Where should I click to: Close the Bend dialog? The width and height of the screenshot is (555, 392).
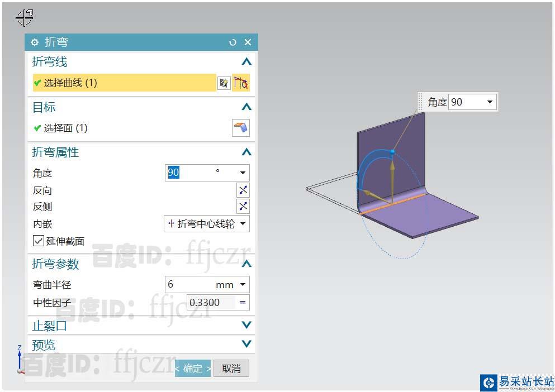[248, 42]
